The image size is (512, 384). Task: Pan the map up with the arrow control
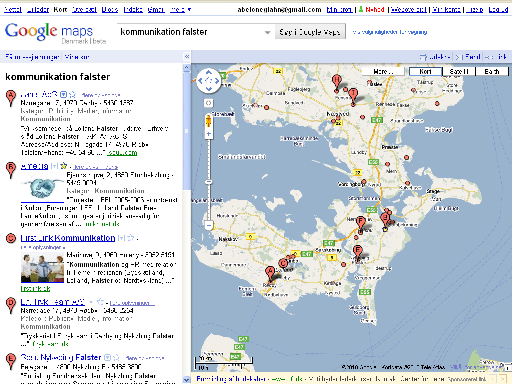pos(209,72)
